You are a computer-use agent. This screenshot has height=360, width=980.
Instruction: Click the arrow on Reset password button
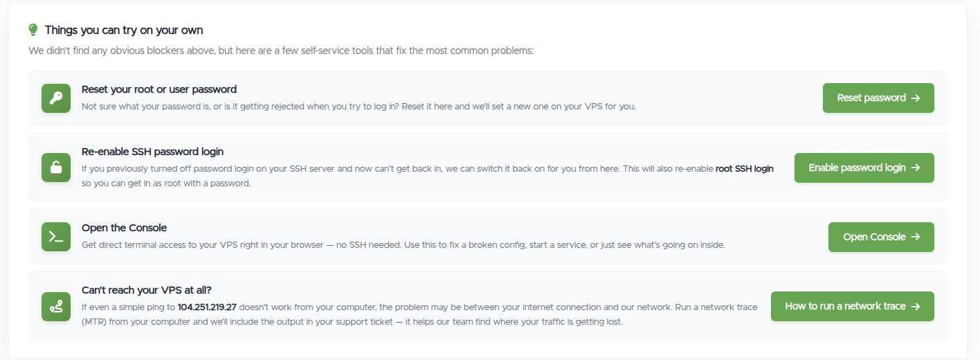click(x=916, y=98)
